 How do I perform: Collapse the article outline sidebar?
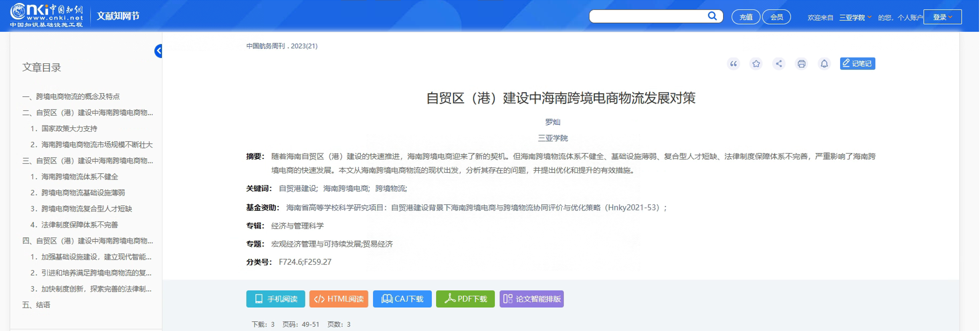(x=159, y=51)
